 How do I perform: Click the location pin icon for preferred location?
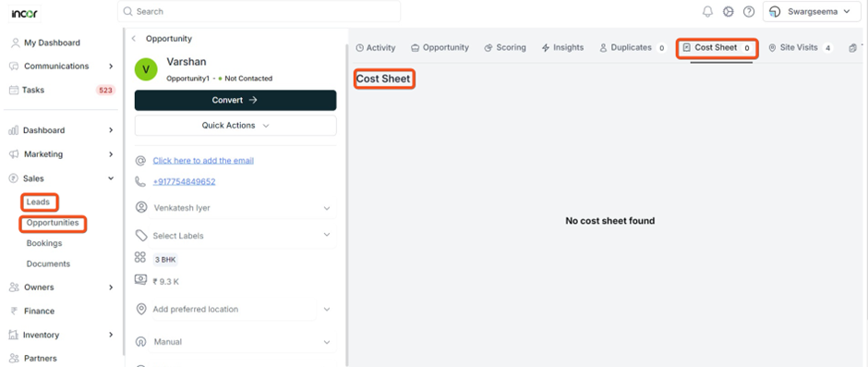pos(141,309)
